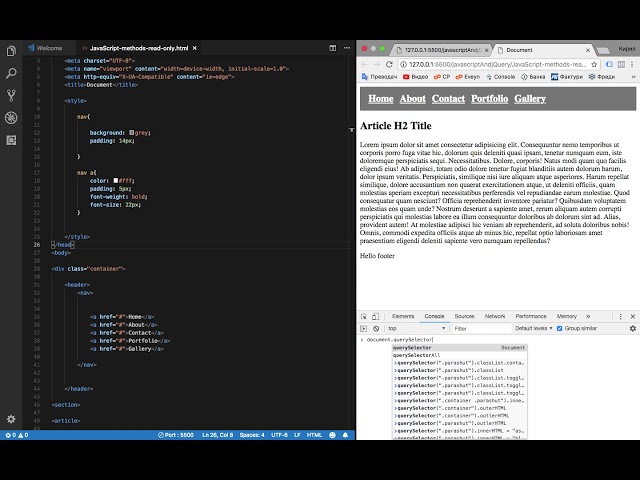Viewport: 640px width, 480px height.
Task: Click the errors and warnings status indicator
Action: pos(17,435)
